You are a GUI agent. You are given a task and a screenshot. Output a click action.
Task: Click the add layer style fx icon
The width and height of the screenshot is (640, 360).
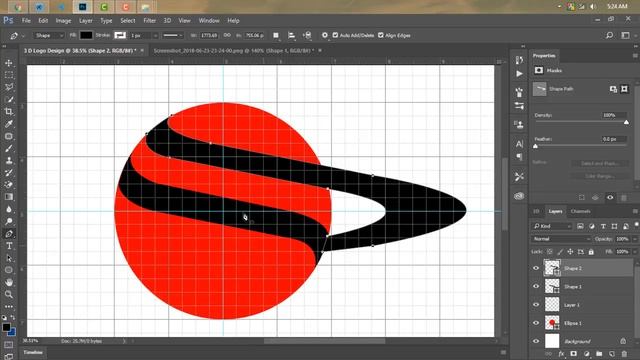[561, 353]
